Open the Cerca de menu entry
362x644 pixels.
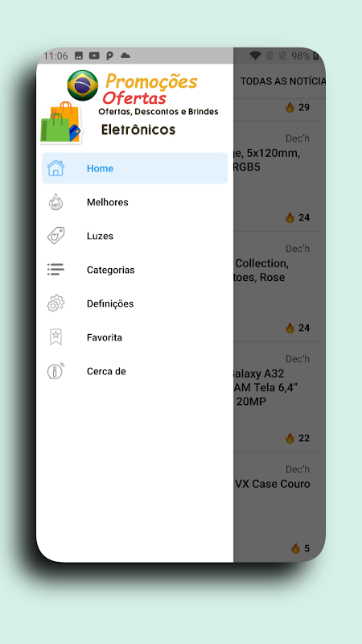(134, 371)
